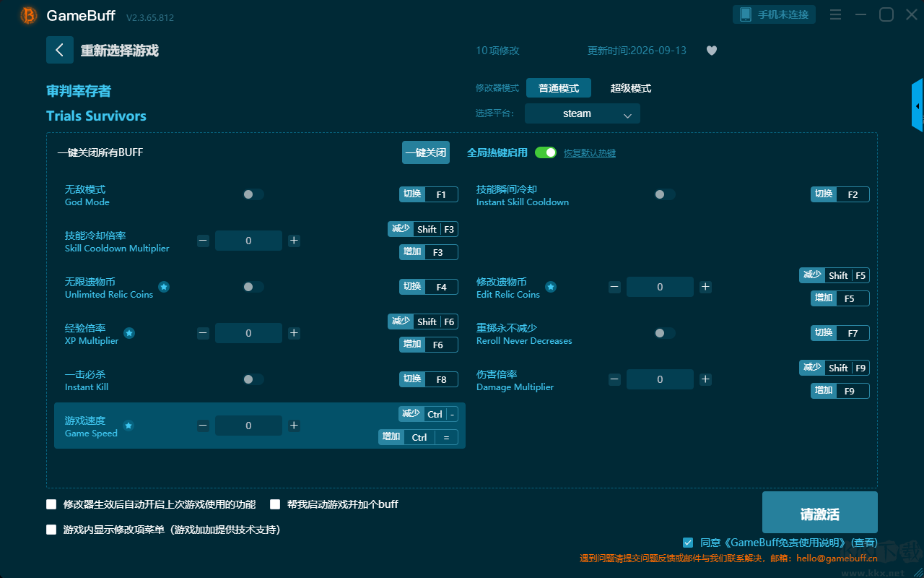Screen dimensions: 924x578
Task: Click the star icon beside Unlimited Relic Coins
Action: coord(164,287)
